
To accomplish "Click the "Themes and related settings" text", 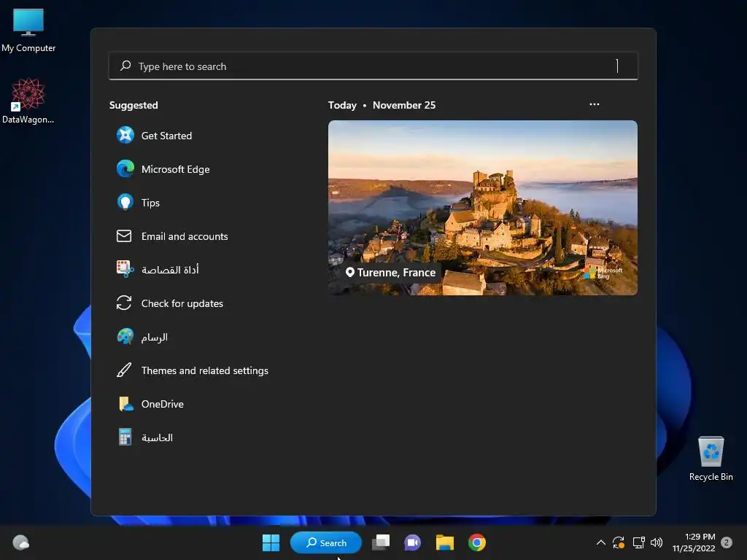I will [205, 370].
